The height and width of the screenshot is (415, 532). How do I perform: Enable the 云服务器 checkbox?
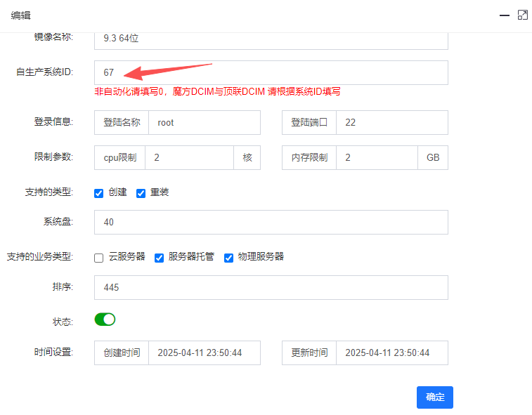(99, 258)
